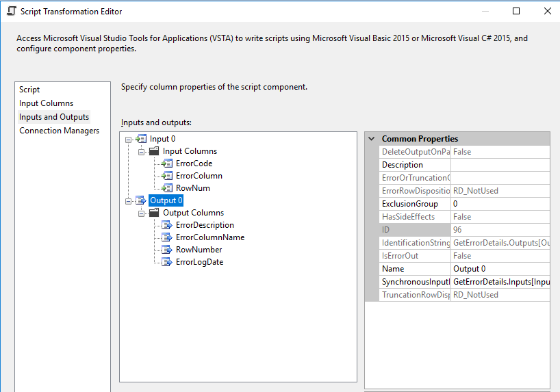Click the ErrorColumn input column icon

(x=167, y=176)
